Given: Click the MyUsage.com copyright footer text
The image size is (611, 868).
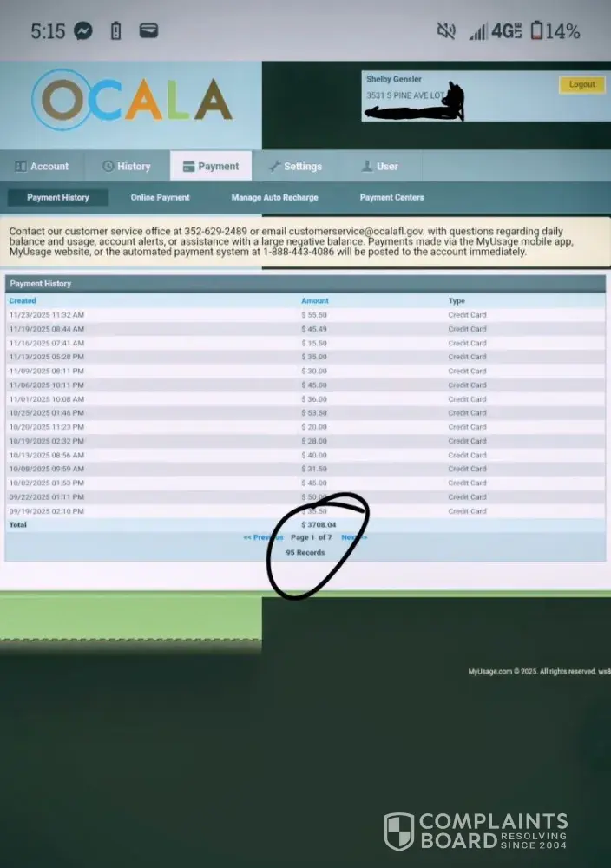Looking at the screenshot, I should (539, 672).
